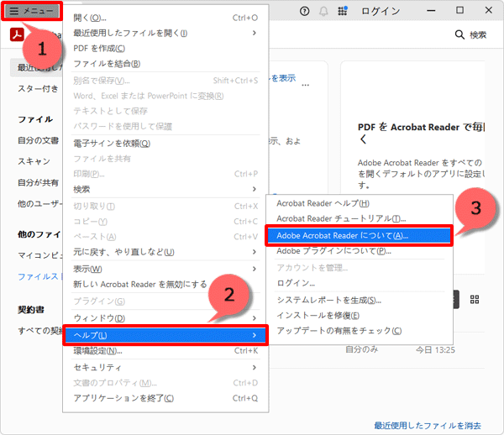Open the ヘルプ(L) submenu

click(165, 335)
